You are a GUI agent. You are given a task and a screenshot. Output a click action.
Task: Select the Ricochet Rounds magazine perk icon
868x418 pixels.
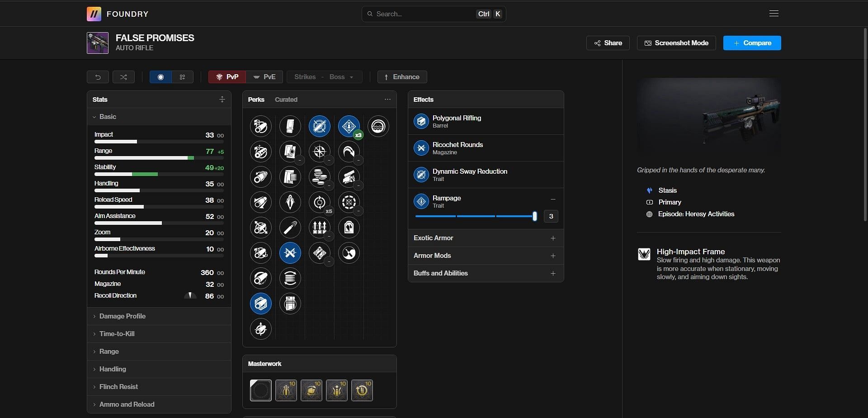pyautogui.click(x=290, y=253)
